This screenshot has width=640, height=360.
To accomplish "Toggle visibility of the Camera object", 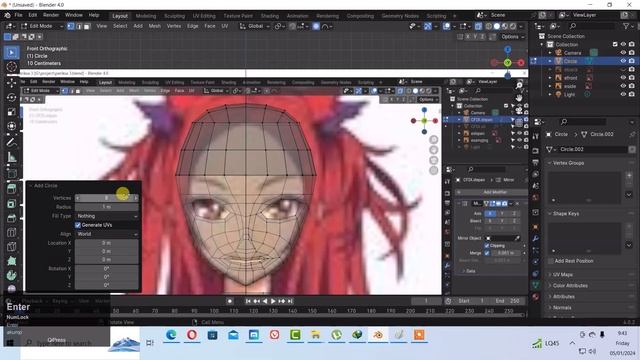I will pyautogui.click(x=623, y=53).
